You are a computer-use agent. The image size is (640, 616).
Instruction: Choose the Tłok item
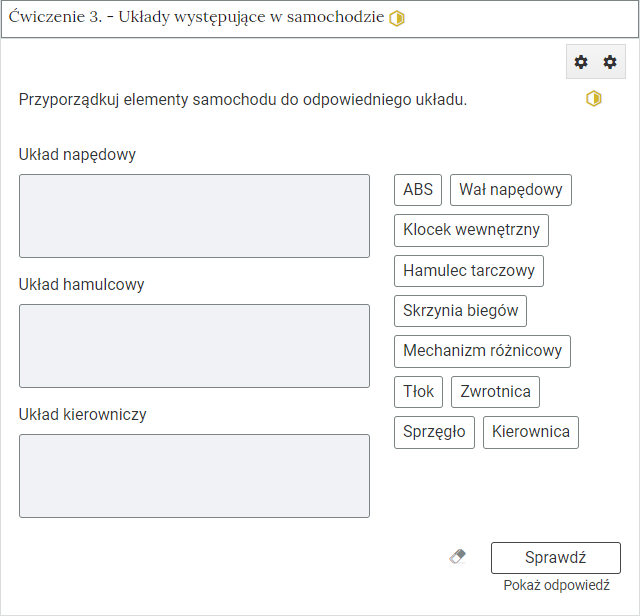click(x=418, y=392)
